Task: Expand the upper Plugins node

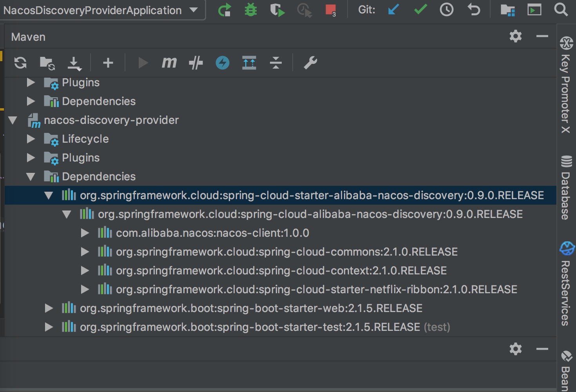Action: pyautogui.click(x=31, y=82)
